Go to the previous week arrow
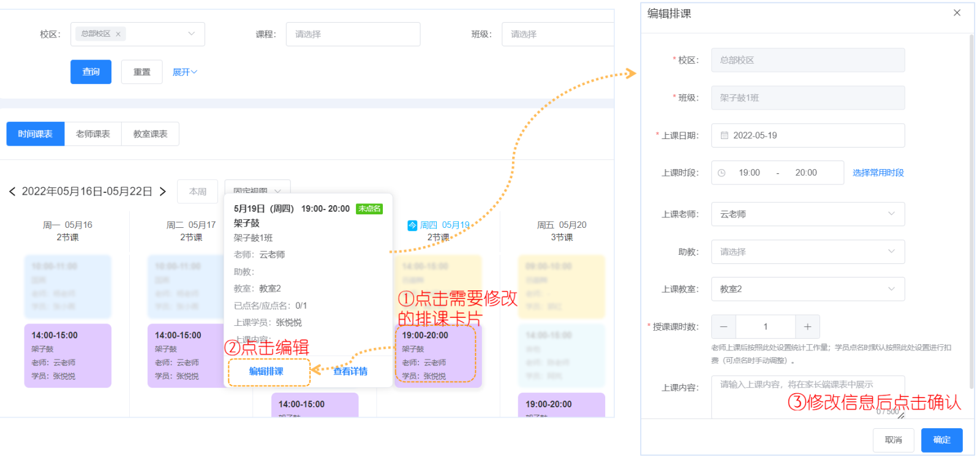This screenshot has width=980, height=460. click(12, 192)
